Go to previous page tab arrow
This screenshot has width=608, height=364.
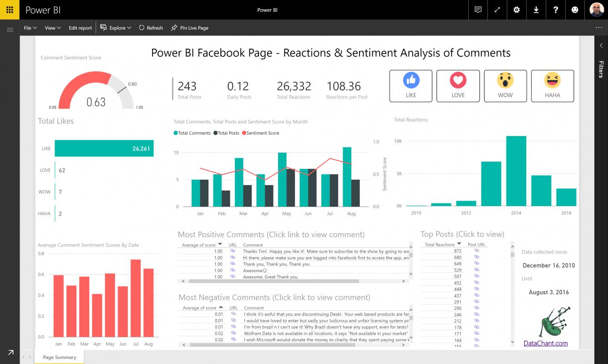23,357
